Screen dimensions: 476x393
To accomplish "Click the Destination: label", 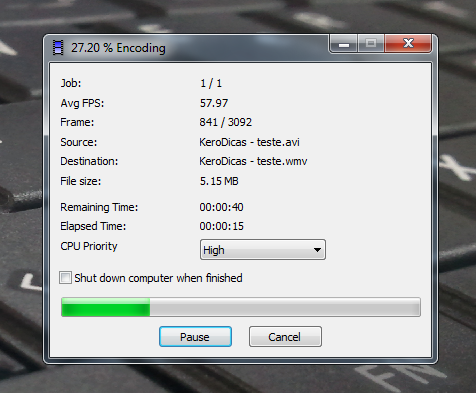I will [x=89, y=161].
